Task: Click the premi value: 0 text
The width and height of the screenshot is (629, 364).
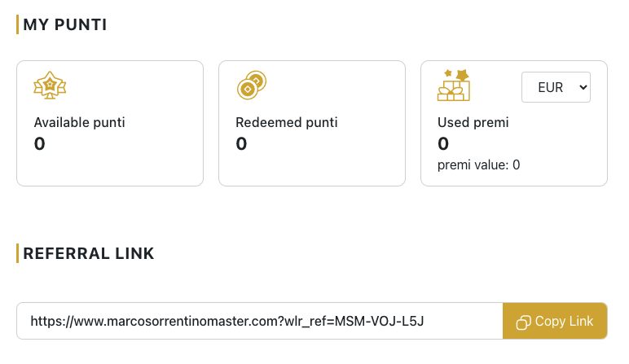Action: point(478,164)
